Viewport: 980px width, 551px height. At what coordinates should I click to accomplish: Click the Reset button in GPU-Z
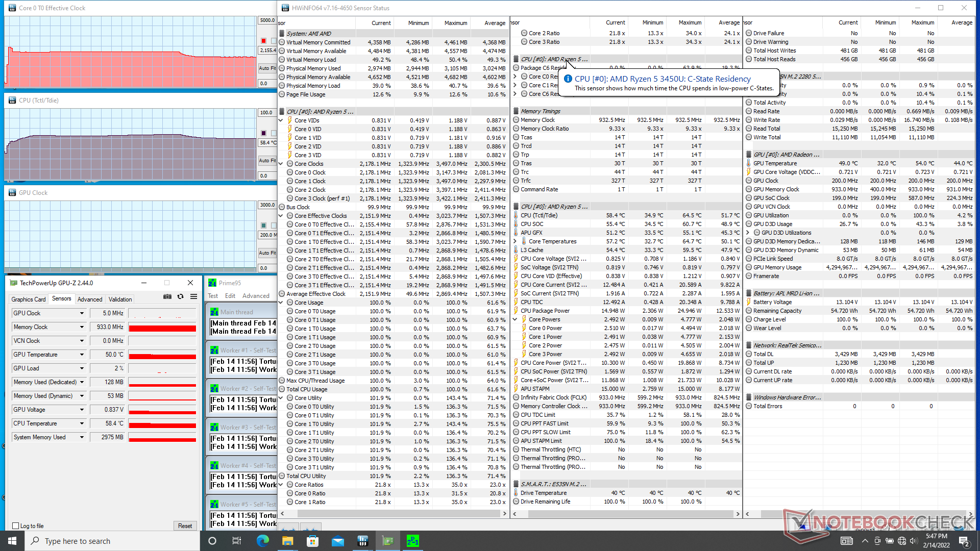click(x=185, y=526)
